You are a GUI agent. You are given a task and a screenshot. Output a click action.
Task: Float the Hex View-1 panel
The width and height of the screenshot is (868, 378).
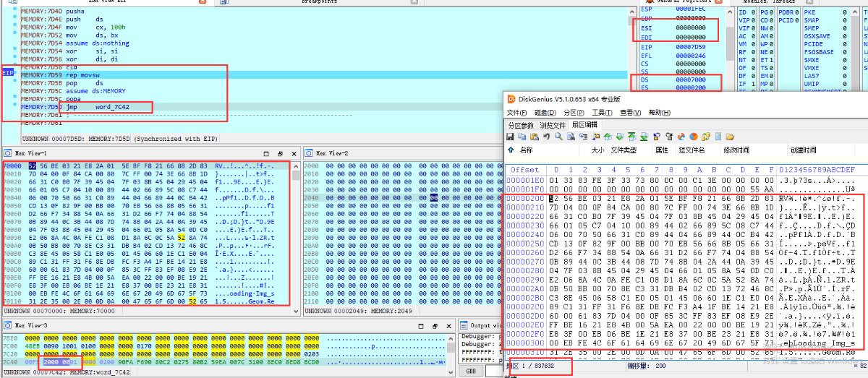279,154
